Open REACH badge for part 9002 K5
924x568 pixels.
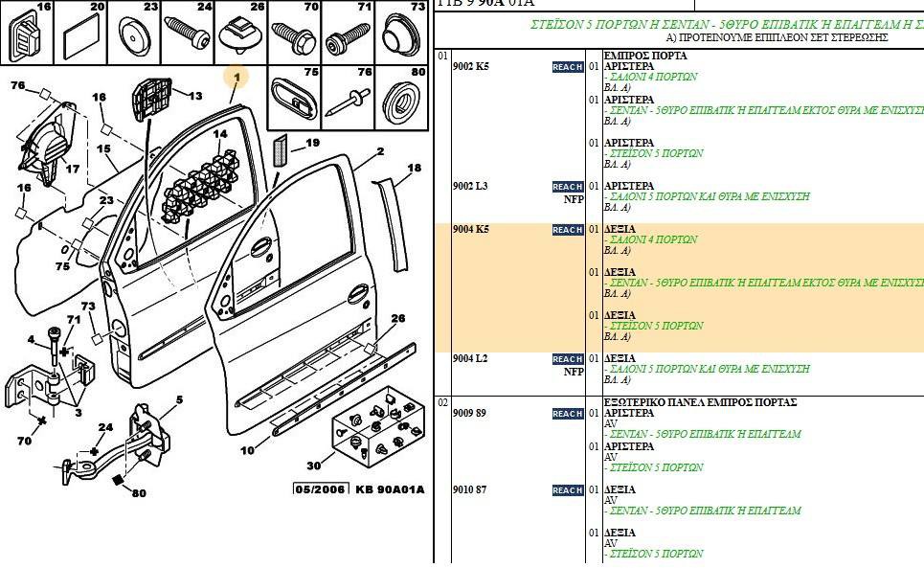[568, 67]
